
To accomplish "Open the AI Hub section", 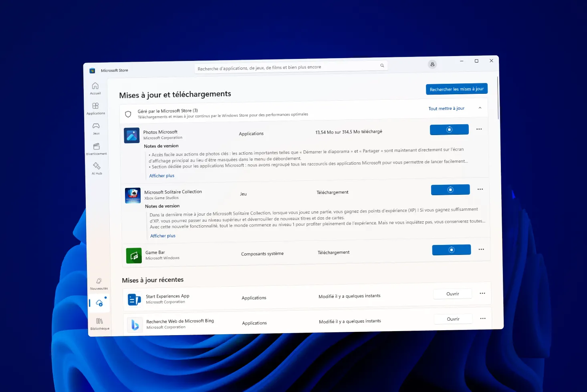I will 97,169.
